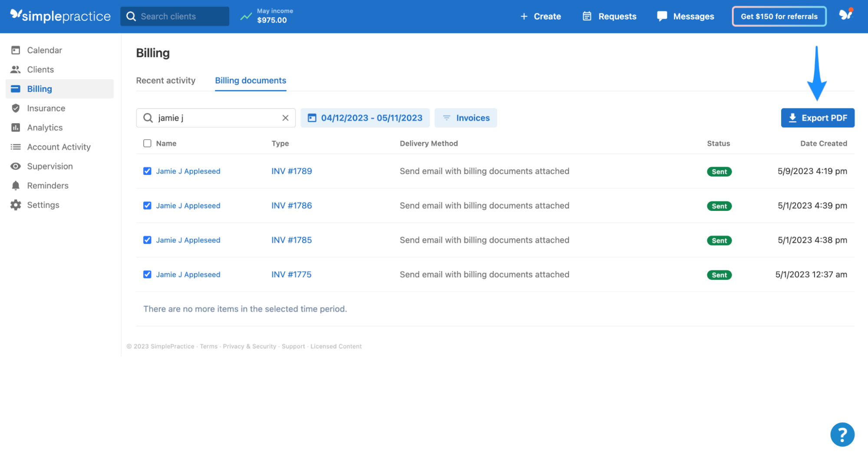Toggle the select-all Name checkbox

(x=147, y=143)
